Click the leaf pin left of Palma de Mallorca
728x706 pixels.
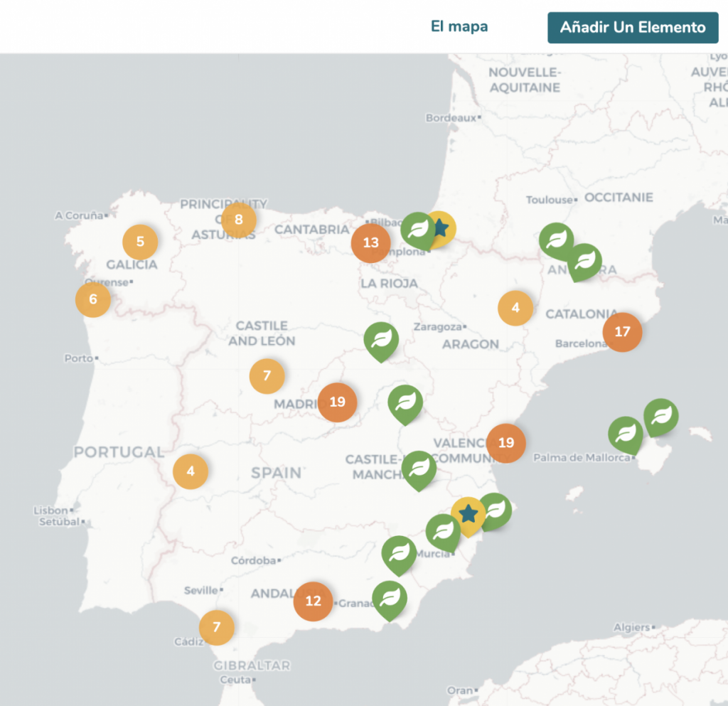626,433
